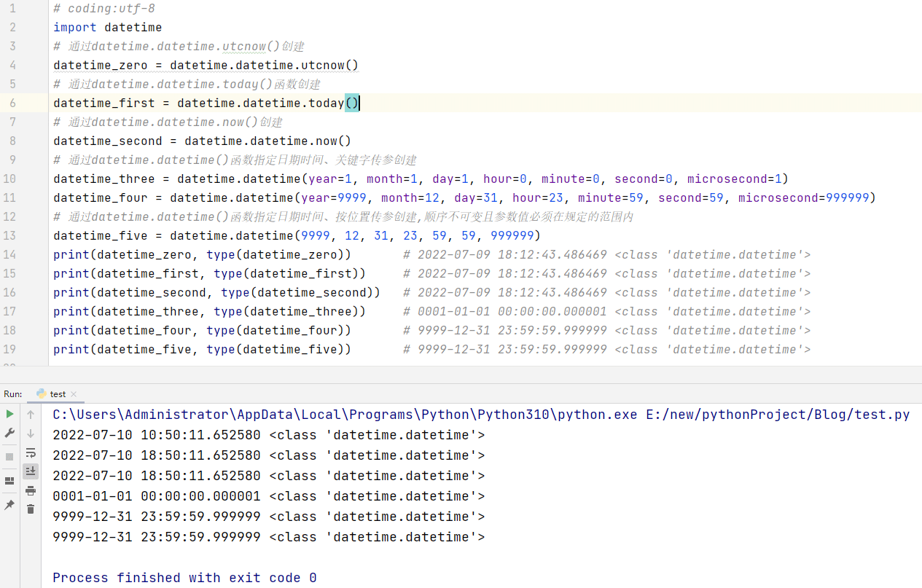Open run configuration settings via the wrench icon
Screen dimensions: 922x588
click(9, 433)
